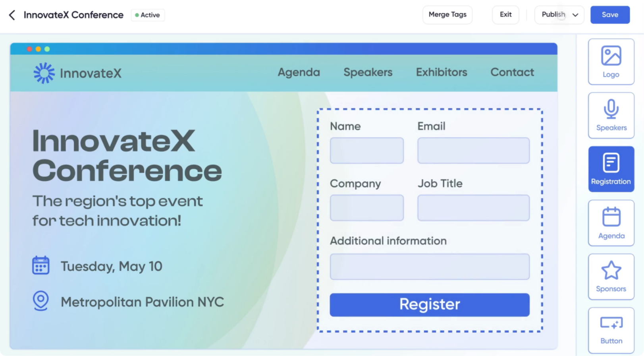Click the Register button in the form

click(430, 305)
